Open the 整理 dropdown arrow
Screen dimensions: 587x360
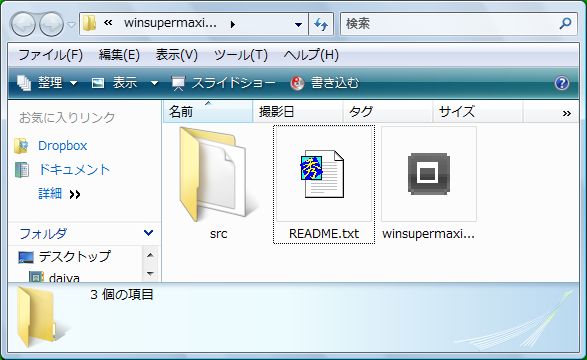[x=74, y=83]
